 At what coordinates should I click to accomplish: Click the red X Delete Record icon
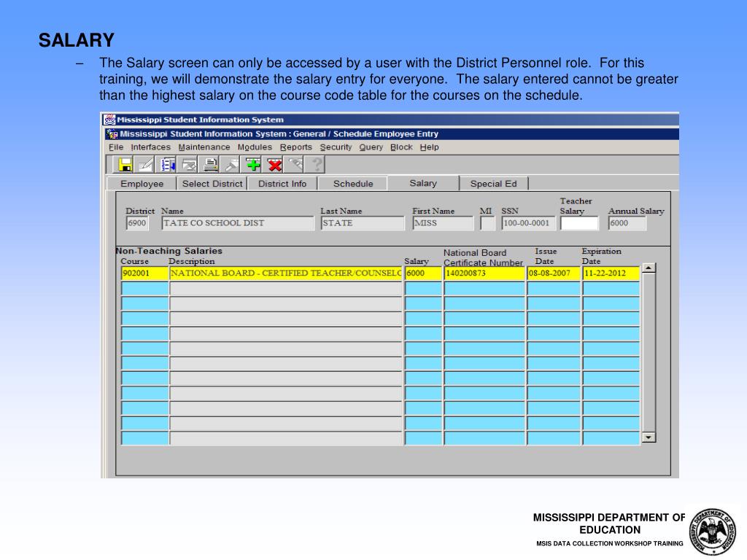tap(274, 165)
